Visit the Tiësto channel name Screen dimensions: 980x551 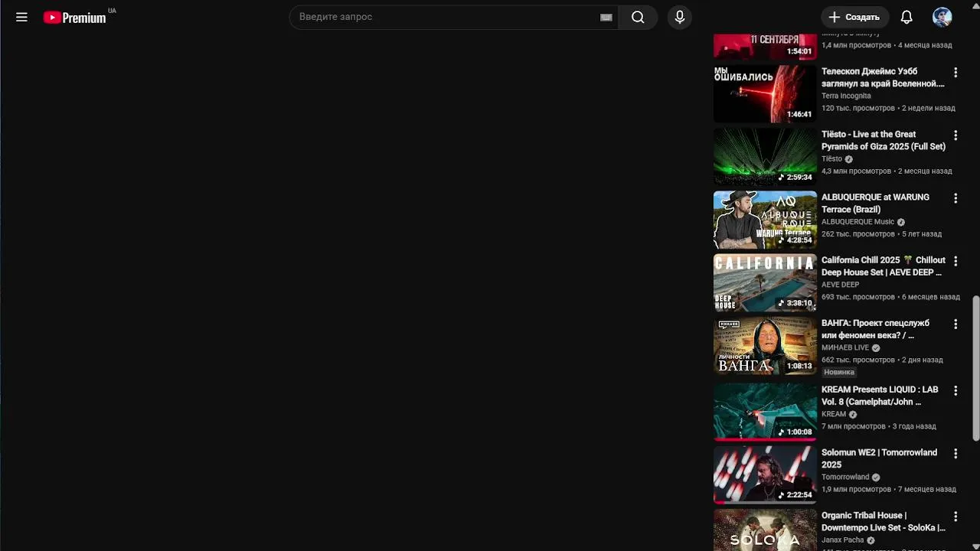tap(831, 158)
